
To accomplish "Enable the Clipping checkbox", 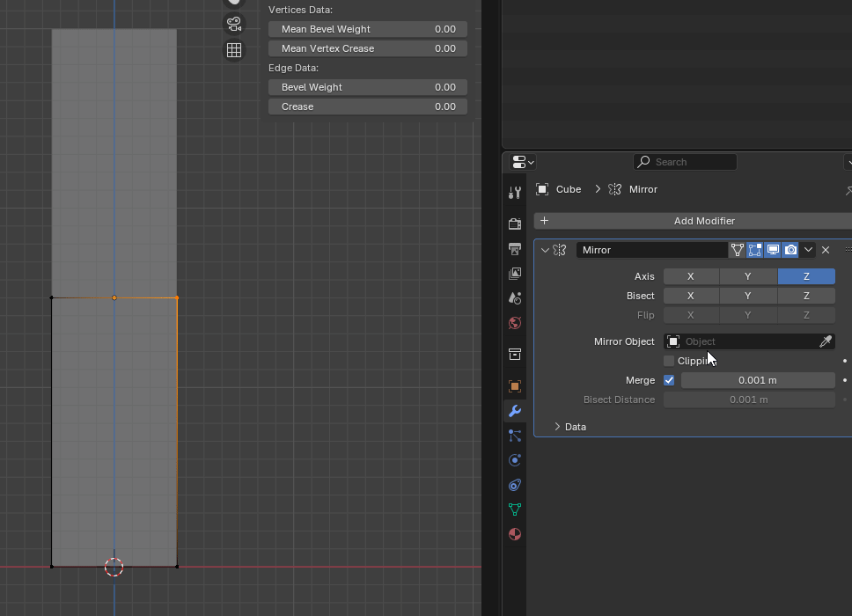I will click(669, 361).
